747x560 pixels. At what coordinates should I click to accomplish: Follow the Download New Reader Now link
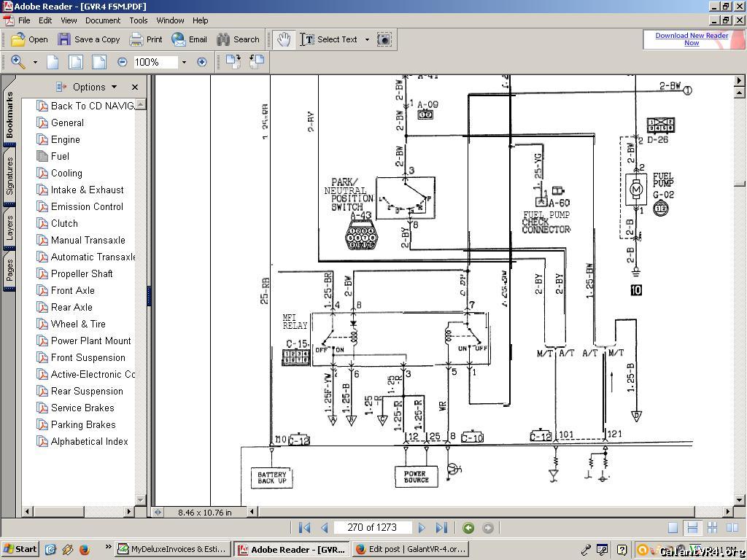(x=692, y=39)
